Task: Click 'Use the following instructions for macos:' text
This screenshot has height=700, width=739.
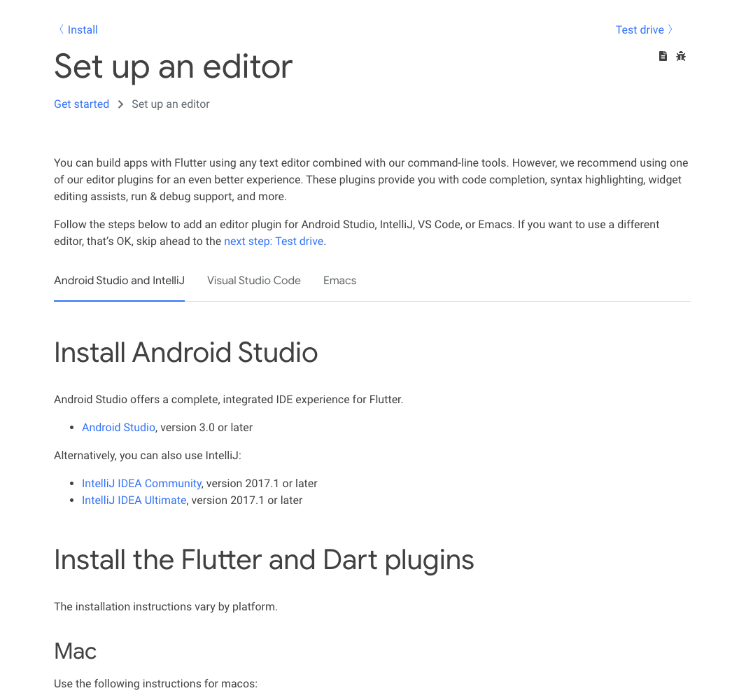Action: point(155,683)
